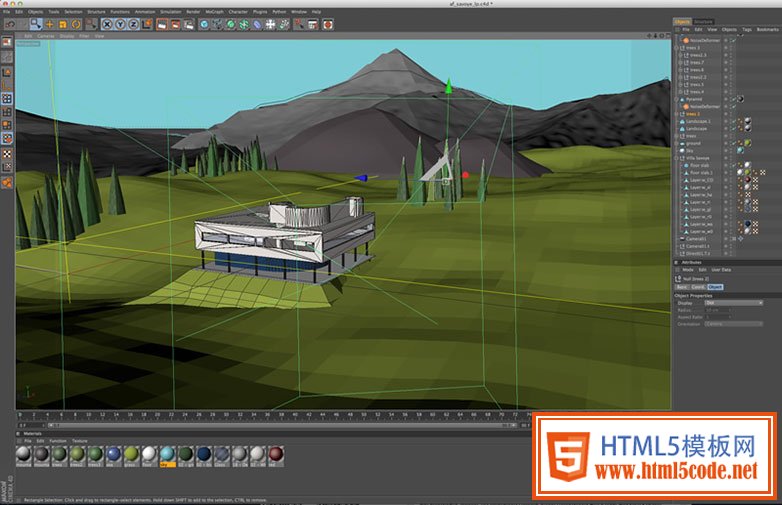This screenshot has height=505, width=782.
Task: Toggle the X axis lock
Action: click(107, 24)
